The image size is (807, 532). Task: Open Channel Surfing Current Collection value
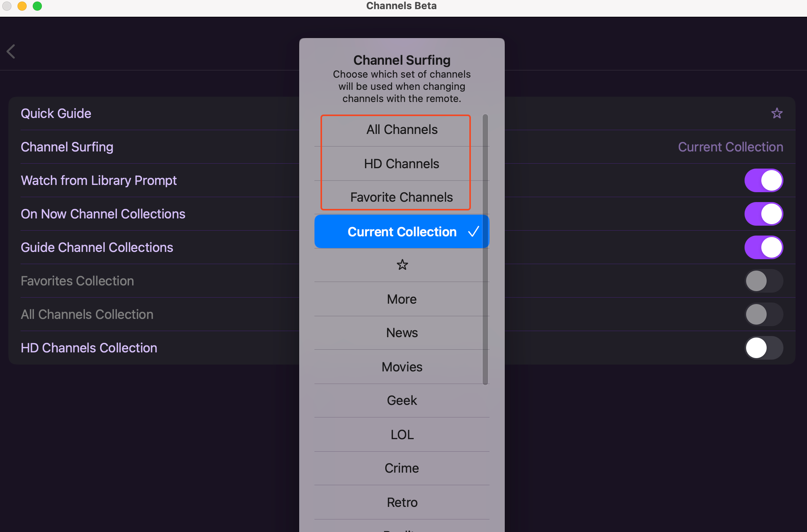click(x=730, y=147)
